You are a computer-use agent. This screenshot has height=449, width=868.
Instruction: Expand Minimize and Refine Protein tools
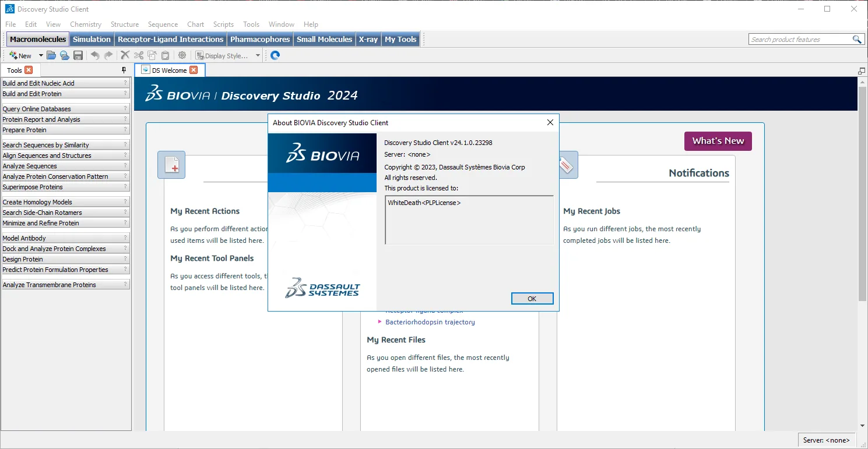tap(65, 223)
